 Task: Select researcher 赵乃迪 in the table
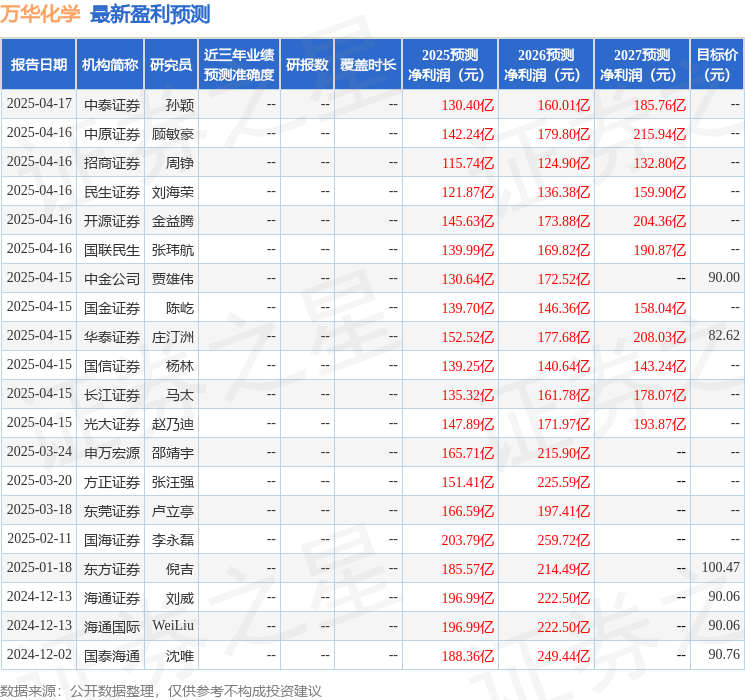173,424
